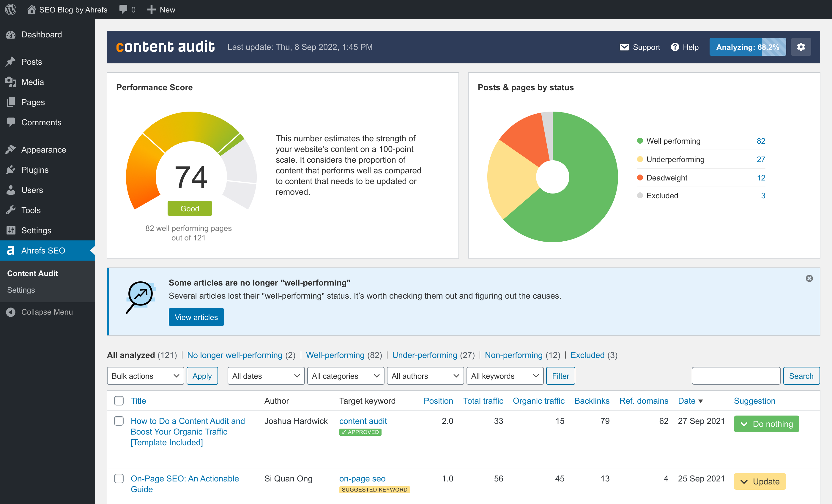The height and width of the screenshot is (504, 832).
Task: Click the Plugins sidebar icon
Action: click(x=11, y=170)
